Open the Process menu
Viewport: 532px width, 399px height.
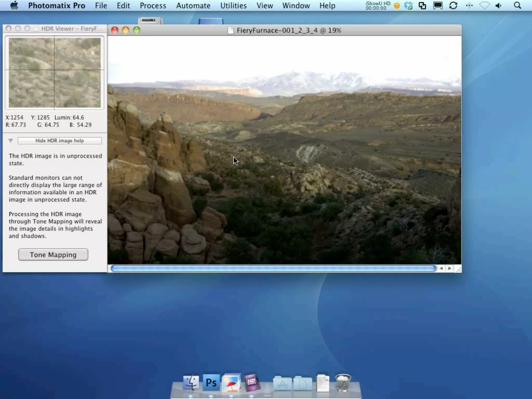pyautogui.click(x=153, y=5)
